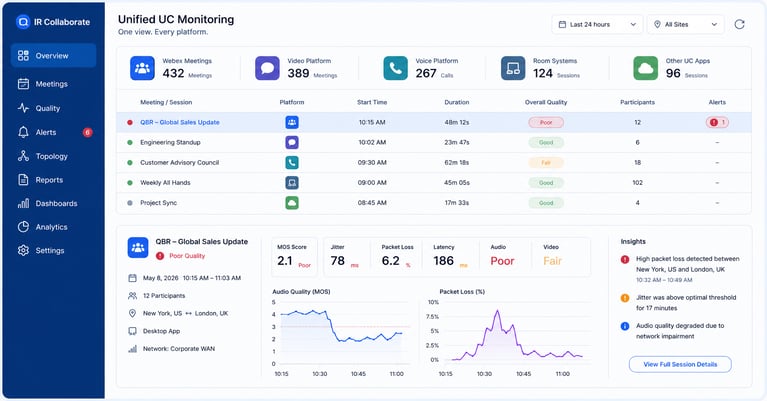Sort by Participants column header
Viewport: 767px width, 401px height.
[x=637, y=102]
